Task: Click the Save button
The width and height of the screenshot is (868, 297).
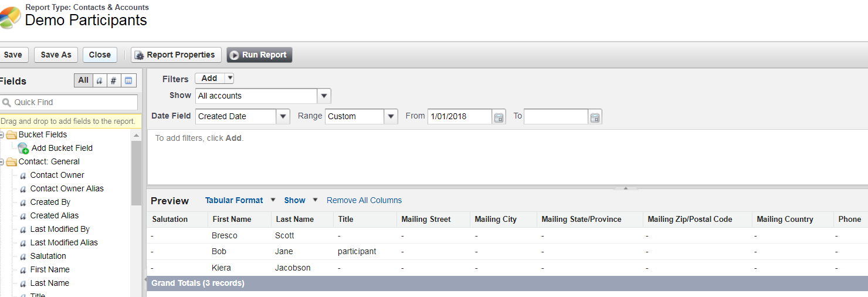Action: pyautogui.click(x=13, y=55)
